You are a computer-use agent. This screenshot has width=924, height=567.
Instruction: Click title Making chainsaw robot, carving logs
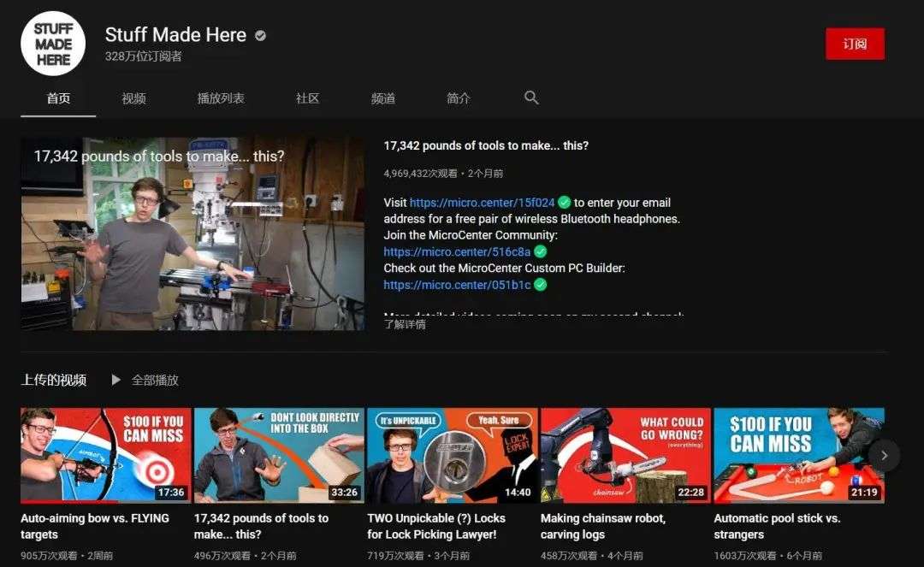point(603,526)
